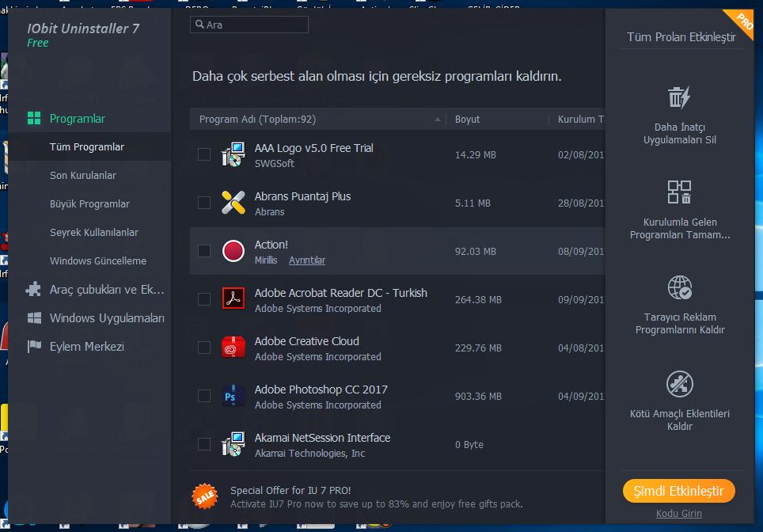The image size is (763, 532).
Task: Click the puzzle icon for Araç çubukları
Action: 33,290
